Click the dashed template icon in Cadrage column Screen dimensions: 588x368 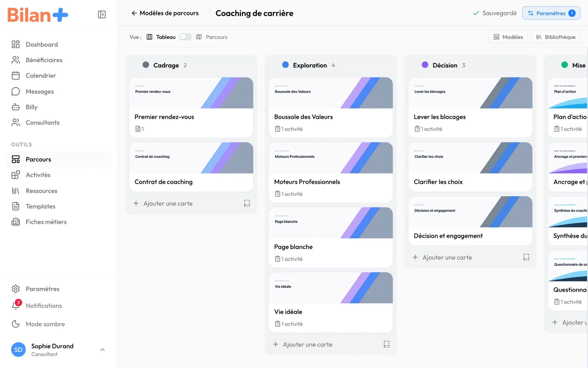point(247,203)
